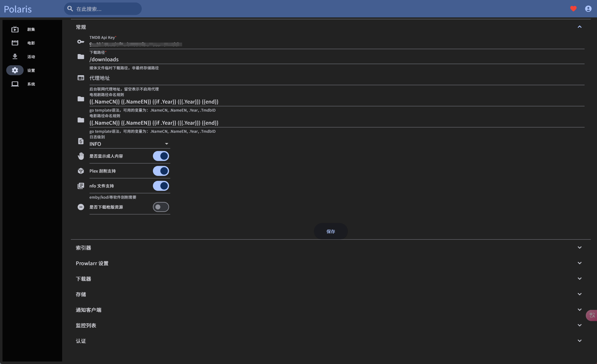The image size is (597, 364).
Task: Click the folder icon beside 电视剧路径命名规则
Action: (x=81, y=99)
